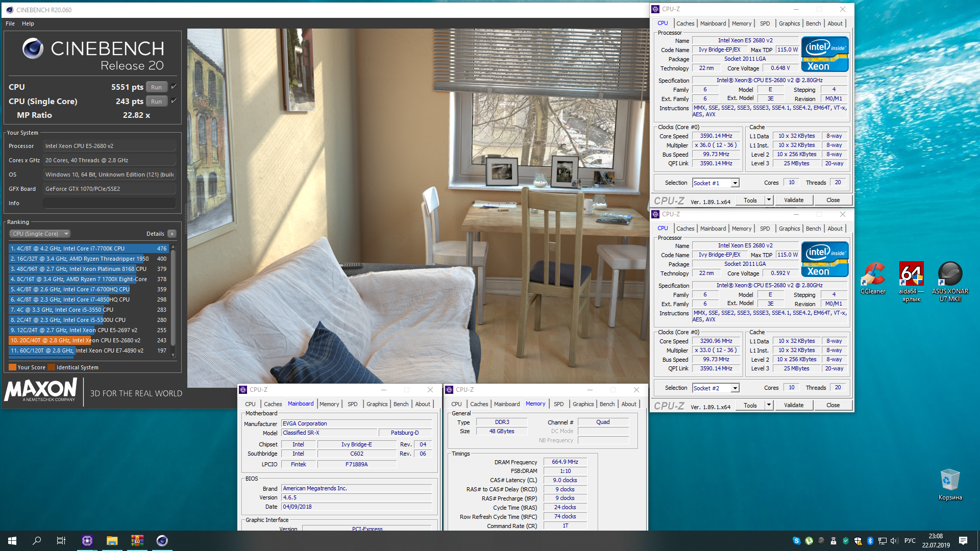Click the Intel Xeon logo in the Socket #1 CPU-Z window
The height and width of the screenshot is (551, 980).
coord(825,55)
